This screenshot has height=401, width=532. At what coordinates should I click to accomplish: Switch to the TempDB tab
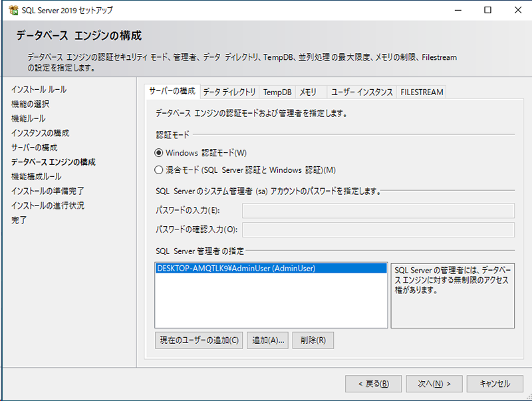click(x=277, y=92)
